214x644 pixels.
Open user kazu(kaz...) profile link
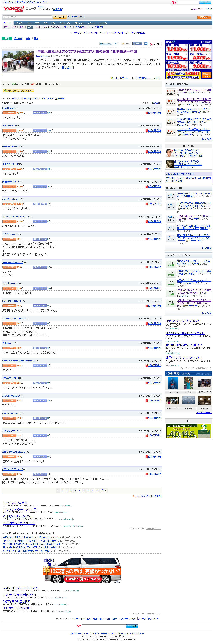pyautogui.click(x=8, y=108)
